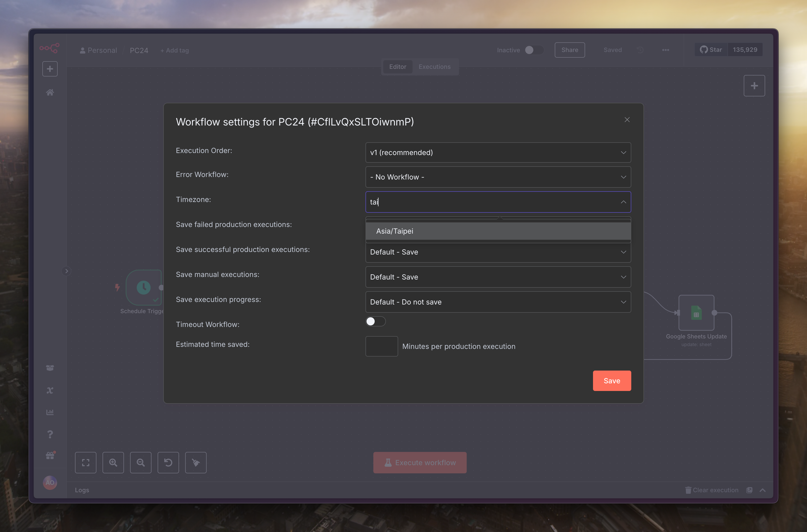807x532 pixels.
Task: Open the Error Workflow dropdown
Action: (x=498, y=177)
